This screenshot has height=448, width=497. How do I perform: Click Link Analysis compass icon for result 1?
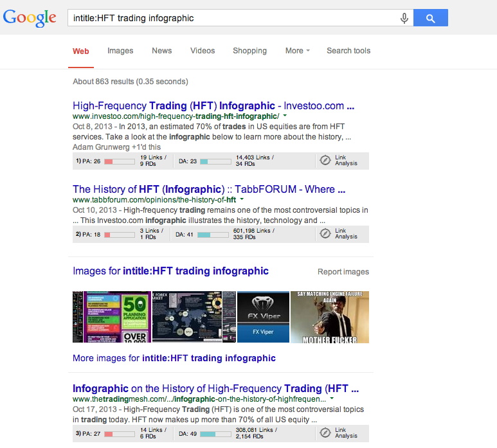(325, 160)
